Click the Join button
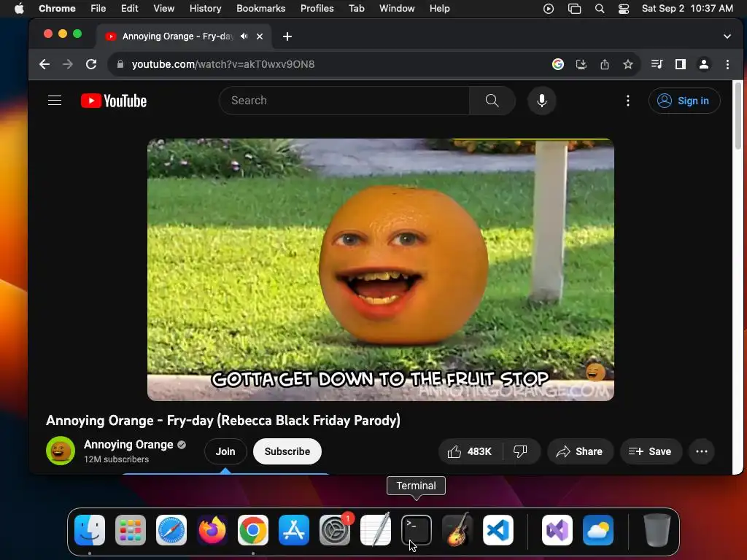The height and width of the screenshot is (560, 747). pos(225,451)
